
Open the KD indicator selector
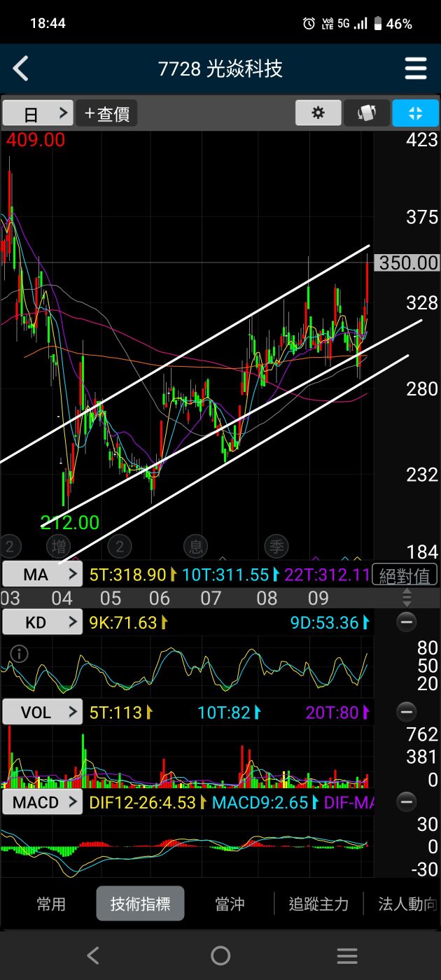pyautogui.click(x=43, y=622)
